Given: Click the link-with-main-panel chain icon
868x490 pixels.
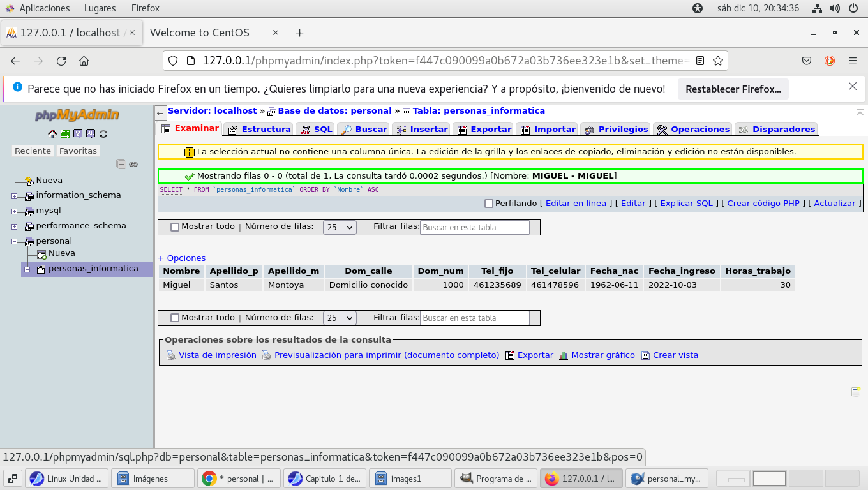Looking at the screenshot, I should pos(133,164).
